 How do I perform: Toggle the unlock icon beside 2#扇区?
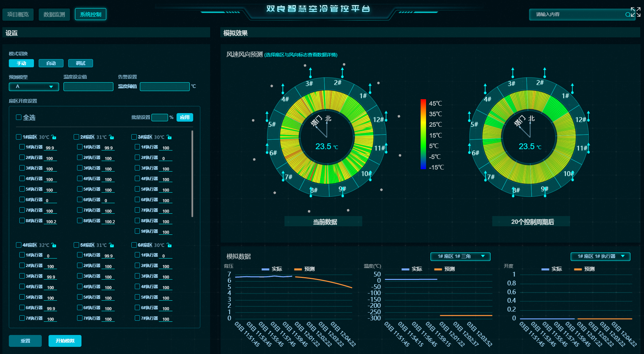pos(112,137)
